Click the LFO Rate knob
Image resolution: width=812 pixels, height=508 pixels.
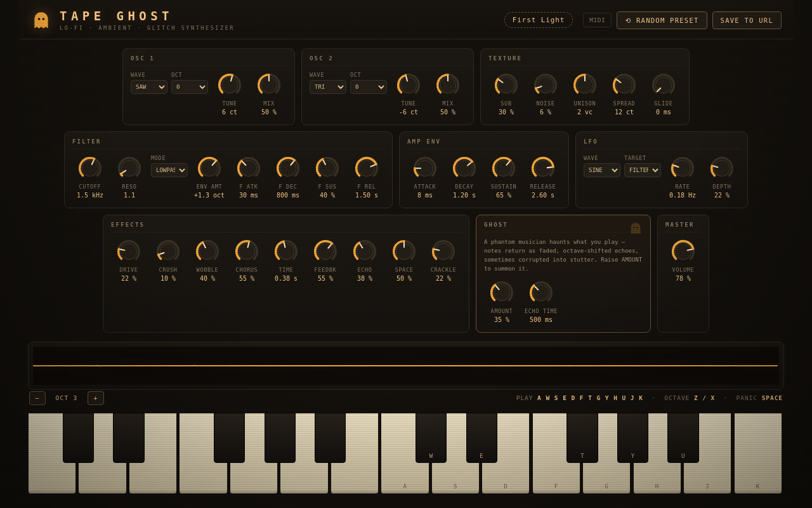pos(683,168)
